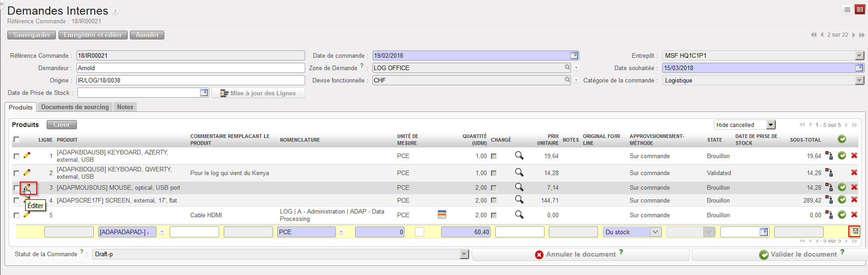Switch to the Documents de sourcing tab
Viewport: 868px width, 275px height.
[x=75, y=107]
